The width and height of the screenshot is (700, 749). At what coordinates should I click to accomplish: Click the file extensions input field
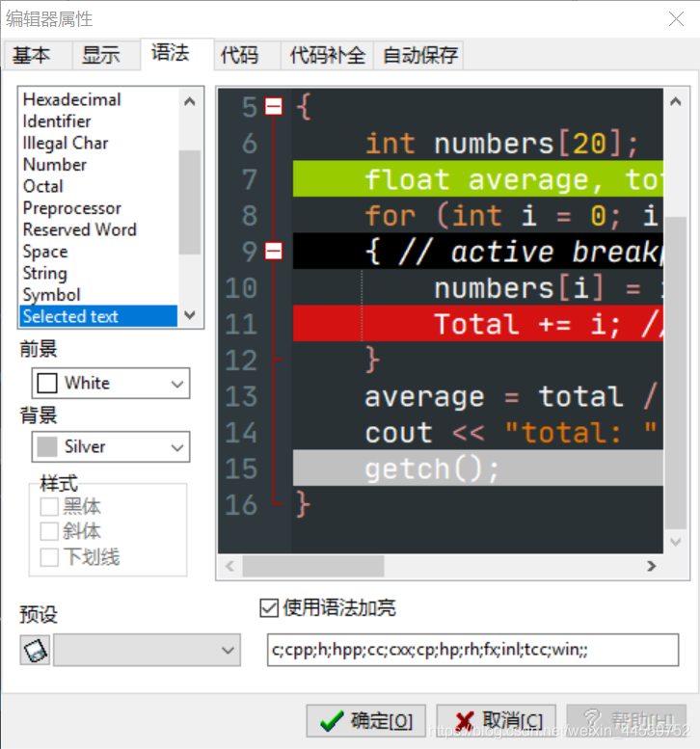[x=473, y=650]
